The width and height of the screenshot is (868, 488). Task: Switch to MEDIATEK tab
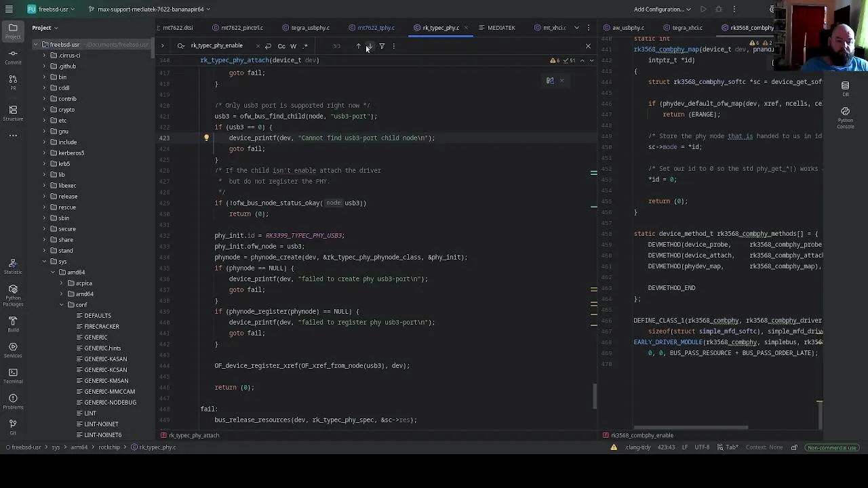pos(496,28)
